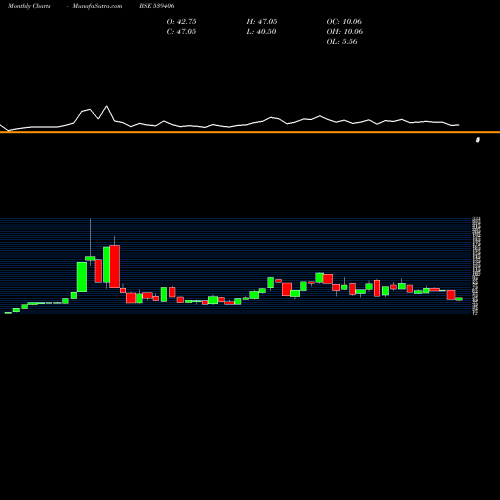Click the 'OC: 10.06' reading
This screenshot has height=500, width=500.
(x=344, y=22)
